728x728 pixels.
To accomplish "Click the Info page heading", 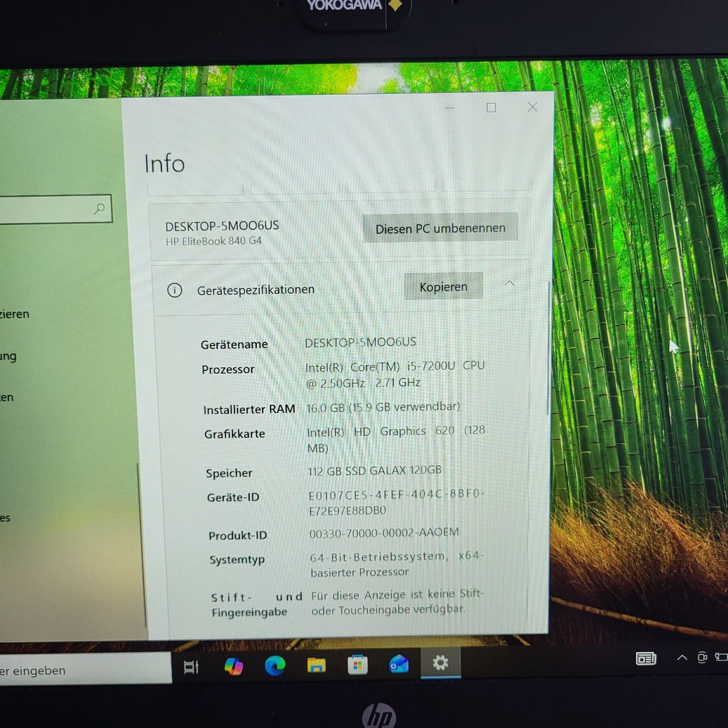I will click(164, 163).
